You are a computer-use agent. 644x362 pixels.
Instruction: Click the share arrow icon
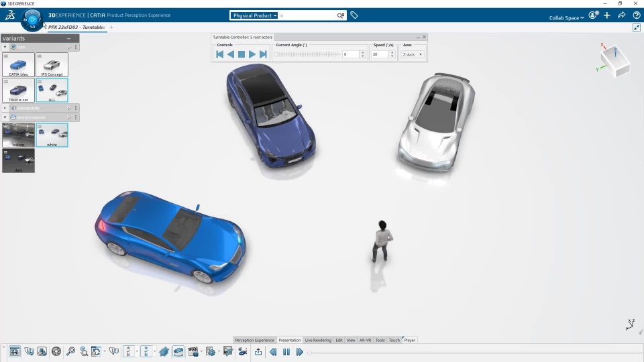click(x=621, y=15)
